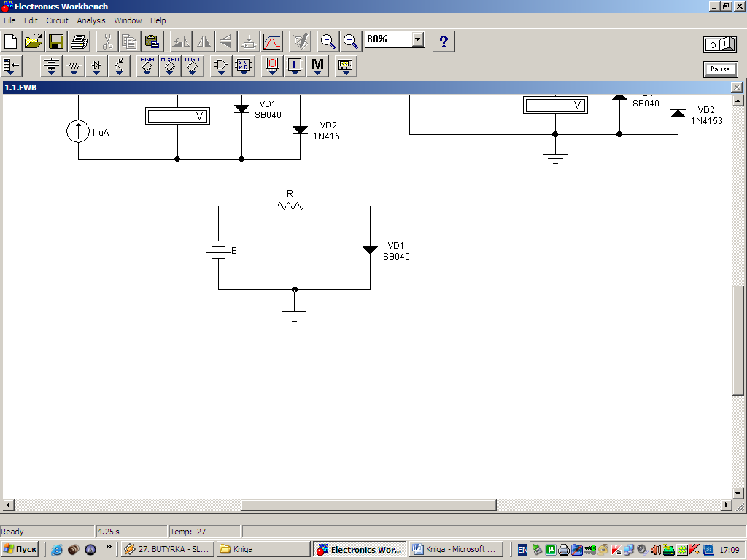Viewport: 747px width, 560px height.
Task: Select right voltmeter V indicator
Action: [x=555, y=105]
